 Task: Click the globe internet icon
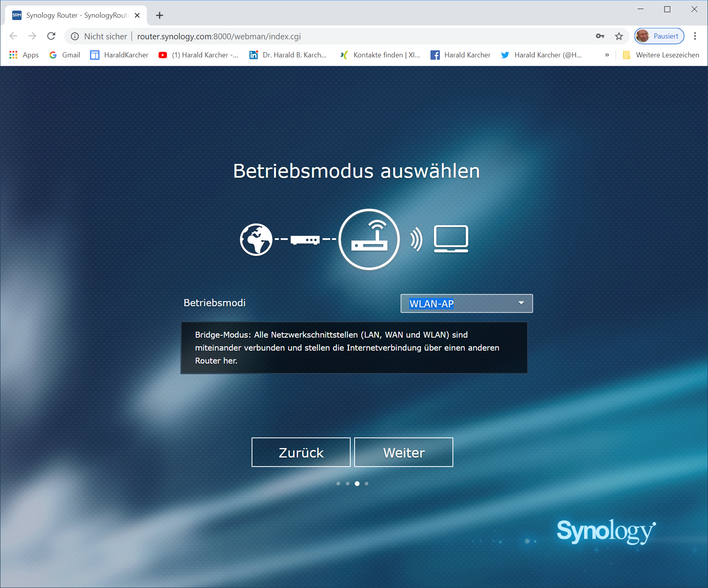(x=256, y=239)
